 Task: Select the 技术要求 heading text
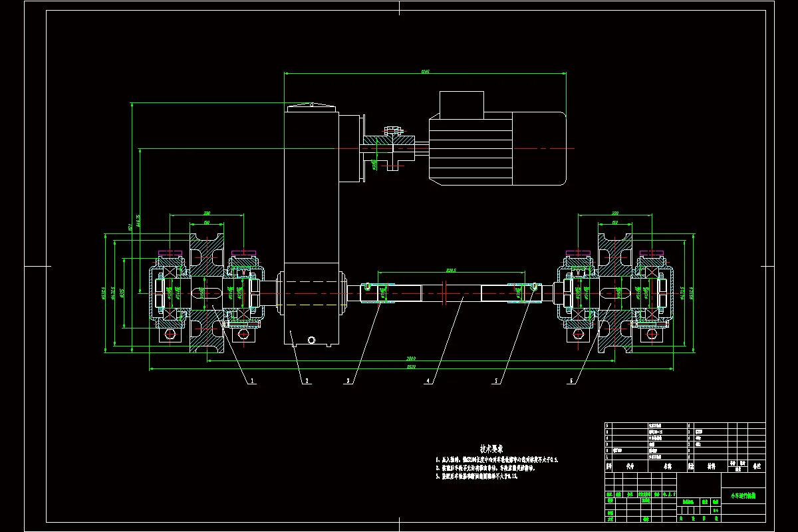[491, 449]
